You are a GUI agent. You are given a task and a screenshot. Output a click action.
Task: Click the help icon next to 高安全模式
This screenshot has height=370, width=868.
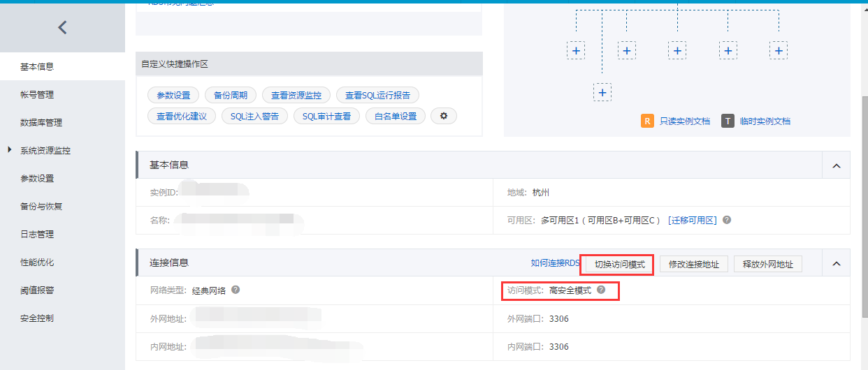(601, 290)
